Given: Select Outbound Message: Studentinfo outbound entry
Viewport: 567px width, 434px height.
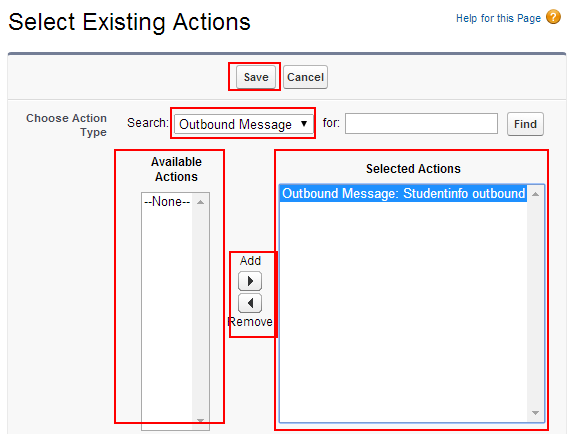Looking at the screenshot, I should point(403,193).
